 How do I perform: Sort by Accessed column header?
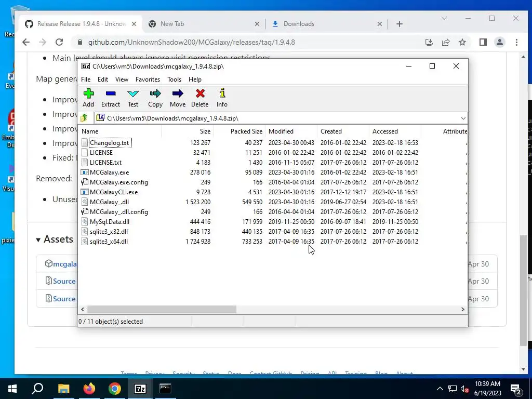pos(395,131)
